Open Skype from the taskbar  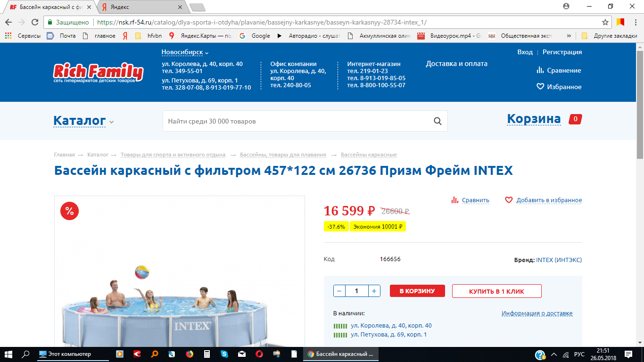pyautogui.click(x=224, y=354)
